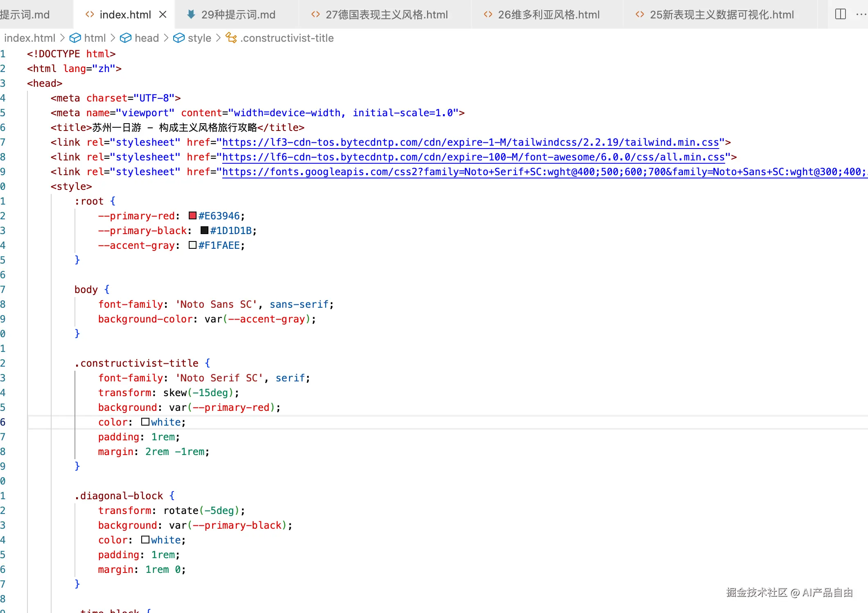Click the head symbol icon in breadcrumb

[125, 38]
